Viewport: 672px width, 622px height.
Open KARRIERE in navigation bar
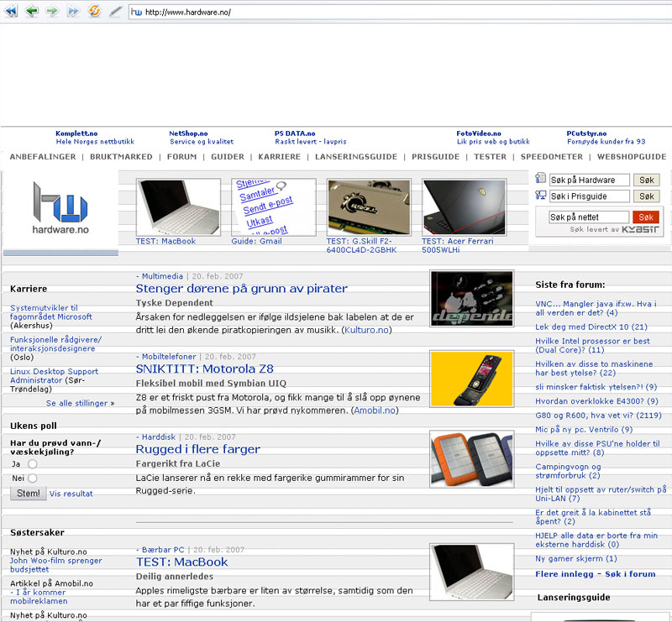pyautogui.click(x=280, y=157)
